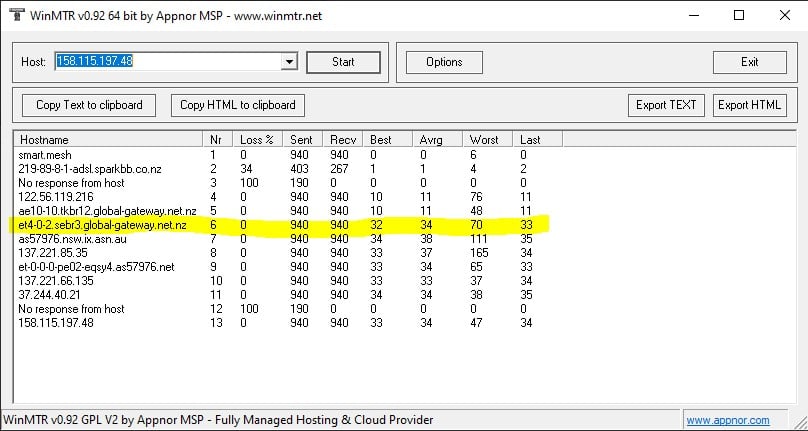Click the Worst column header
808x431 pixels.
point(487,140)
